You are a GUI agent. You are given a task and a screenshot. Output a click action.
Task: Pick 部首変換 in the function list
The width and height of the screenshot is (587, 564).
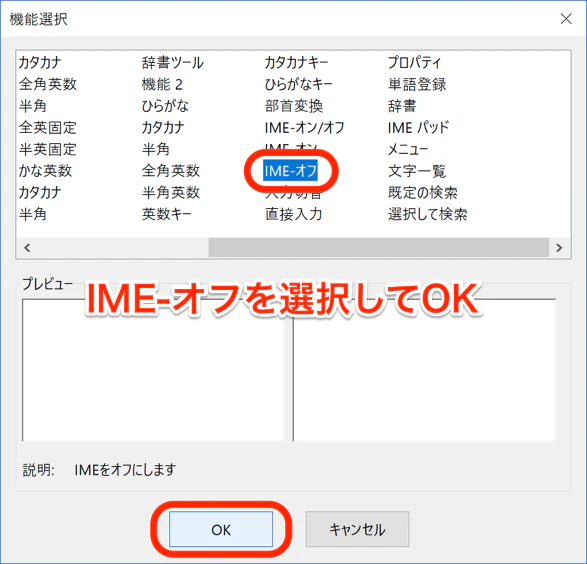pos(294,106)
